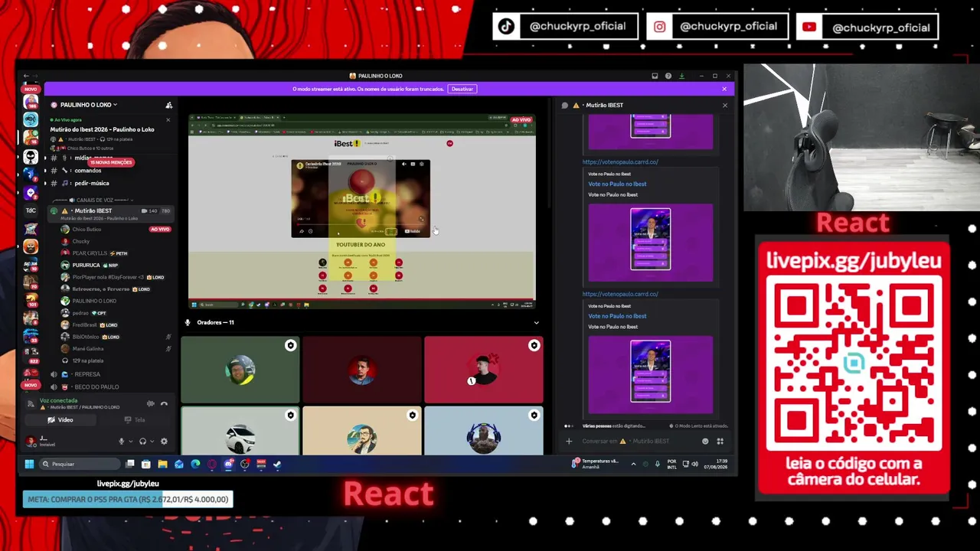Close the Mutirão IBEST chat panel
The height and width of the screenshot is (551, 980).
724,105
